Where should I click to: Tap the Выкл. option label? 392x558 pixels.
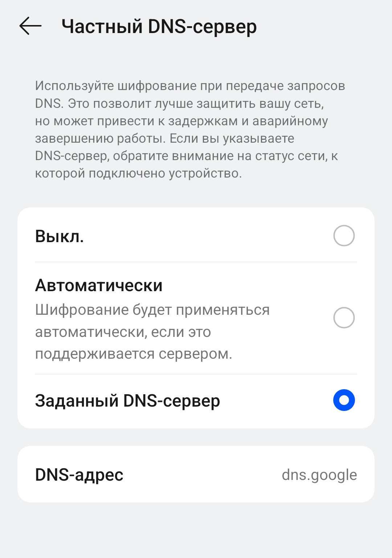click(60, 236)
